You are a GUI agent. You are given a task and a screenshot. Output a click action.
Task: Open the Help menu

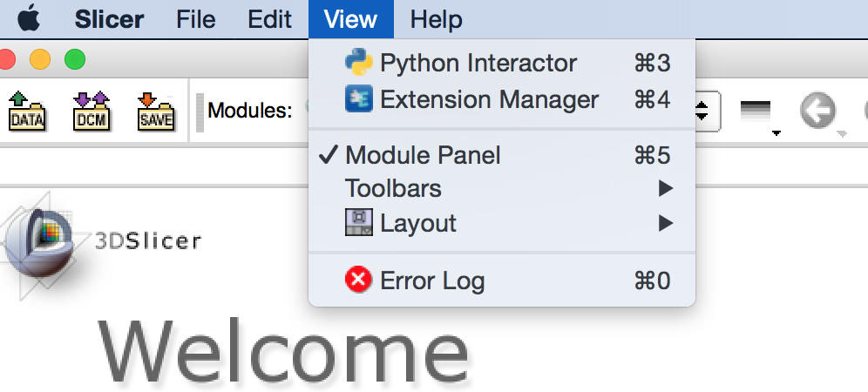coord(436,19)
